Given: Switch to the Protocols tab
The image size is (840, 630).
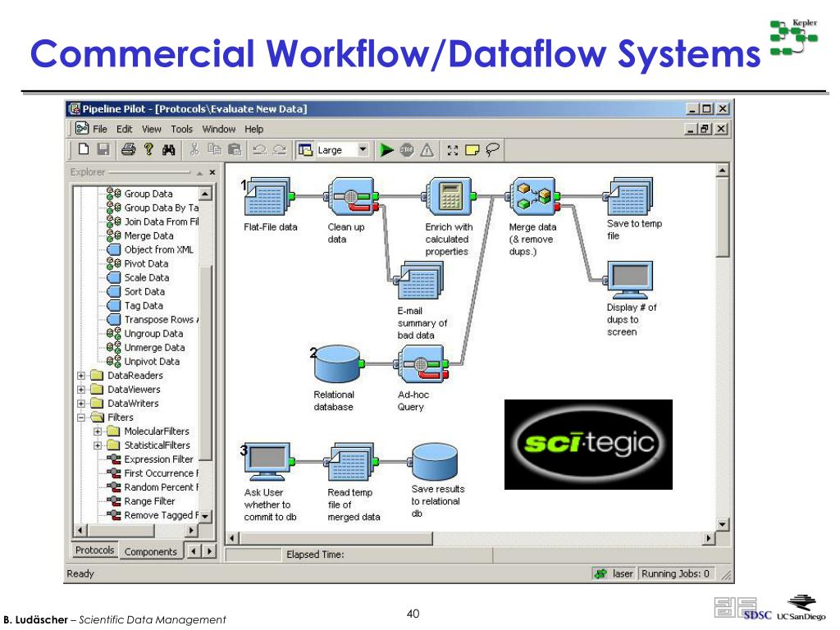Looking at the screenshot, I should [95, 550].
